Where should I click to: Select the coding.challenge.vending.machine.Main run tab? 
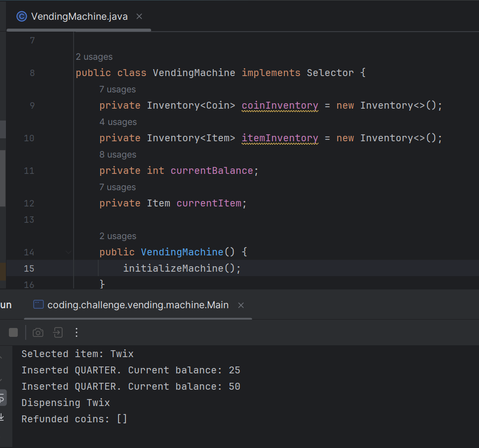[x=138, y=305]
